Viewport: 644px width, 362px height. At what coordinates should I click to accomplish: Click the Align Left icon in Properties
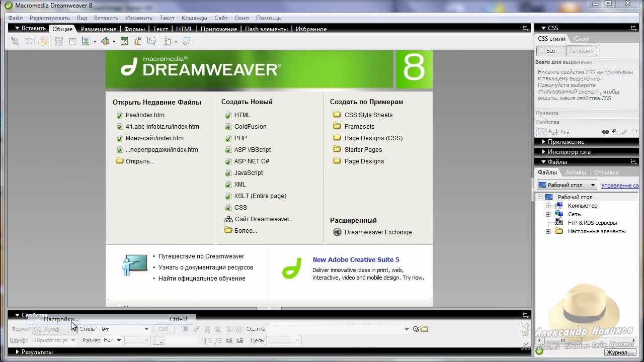tap(207, 329)
